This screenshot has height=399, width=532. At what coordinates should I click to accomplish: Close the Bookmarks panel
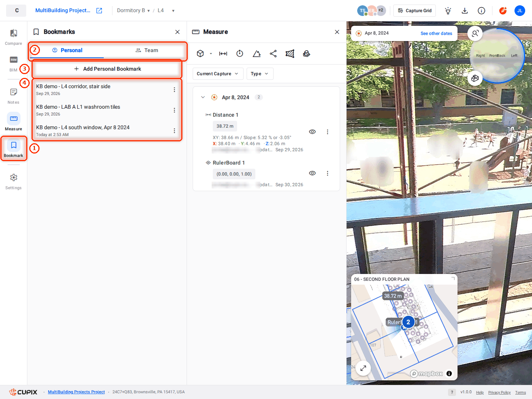[177, 32]
